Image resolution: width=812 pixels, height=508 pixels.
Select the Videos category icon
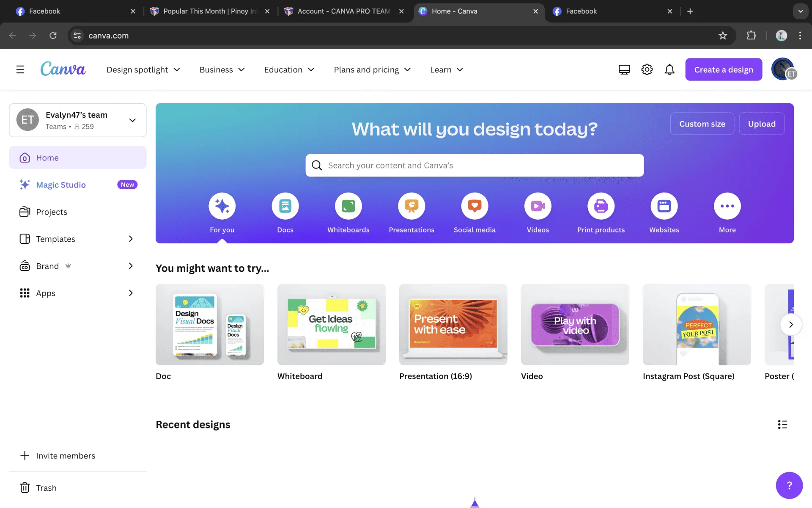coord(538,206)
